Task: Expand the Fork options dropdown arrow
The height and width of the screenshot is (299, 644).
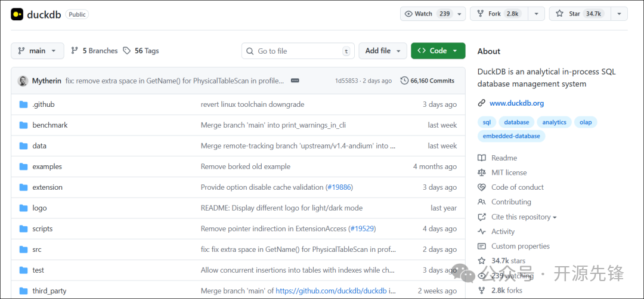Action: [x=537, y=14]
